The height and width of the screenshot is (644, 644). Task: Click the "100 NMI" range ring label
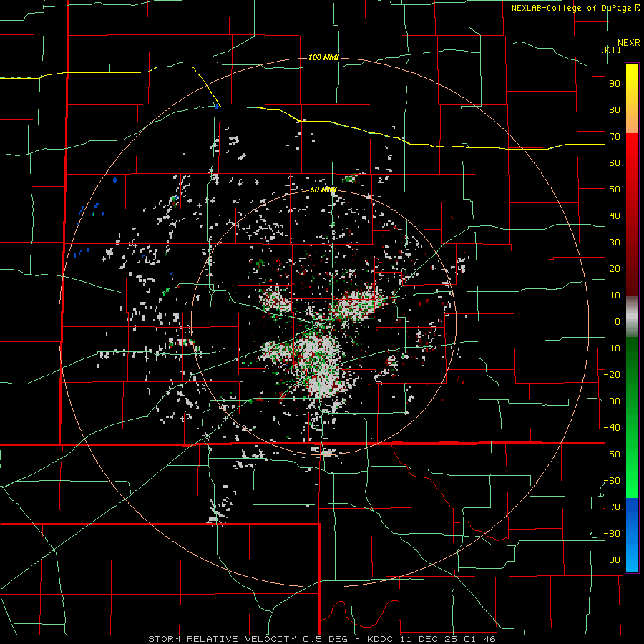[323, 57]
